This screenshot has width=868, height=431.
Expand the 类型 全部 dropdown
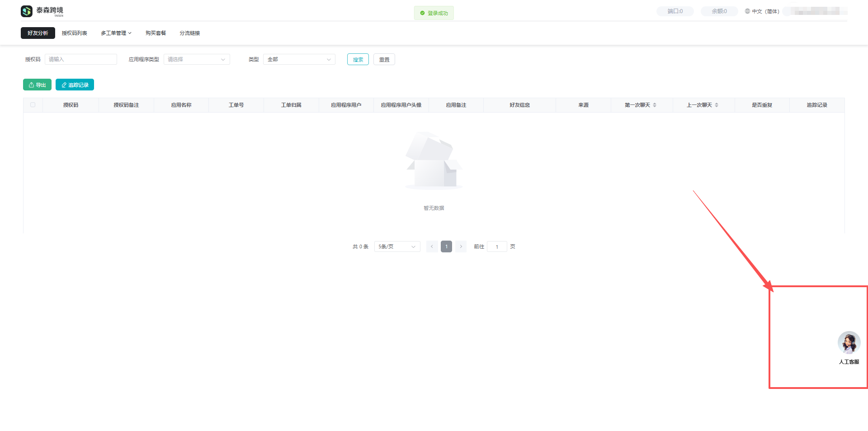pos(299,59)
